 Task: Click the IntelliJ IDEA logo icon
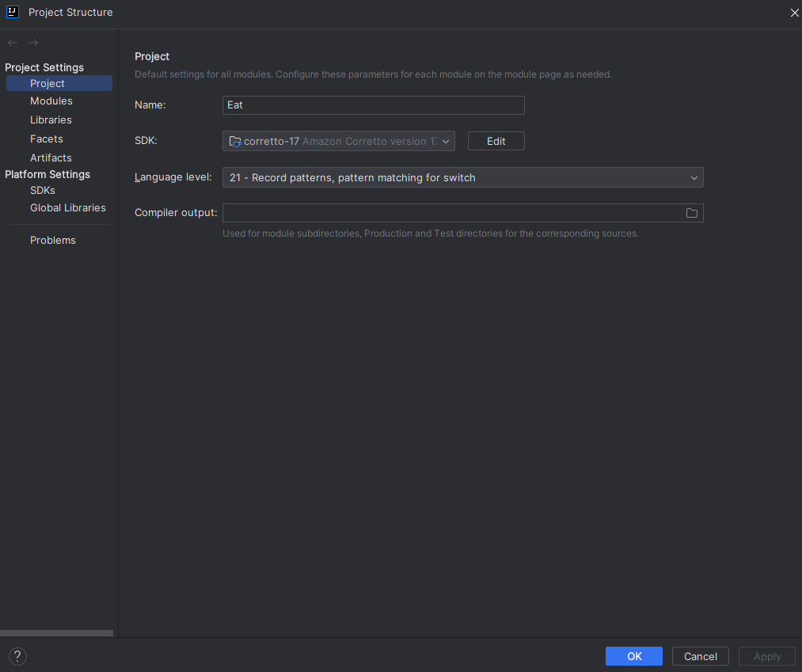coord(13,12)
